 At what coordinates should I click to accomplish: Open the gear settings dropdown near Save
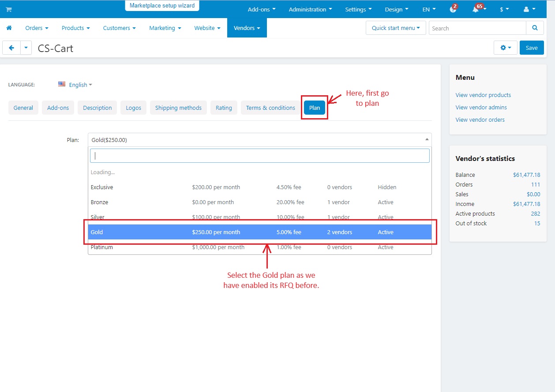[505, 48]
